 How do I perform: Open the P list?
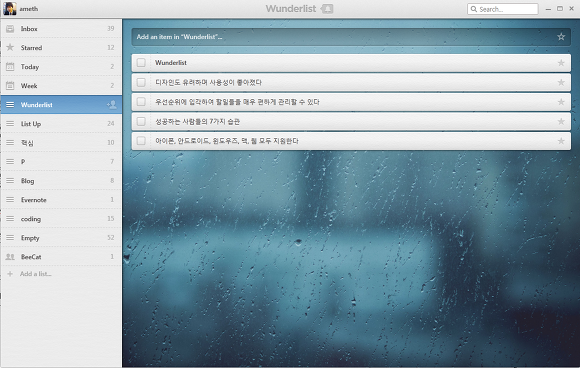click(x=61, y=162)
